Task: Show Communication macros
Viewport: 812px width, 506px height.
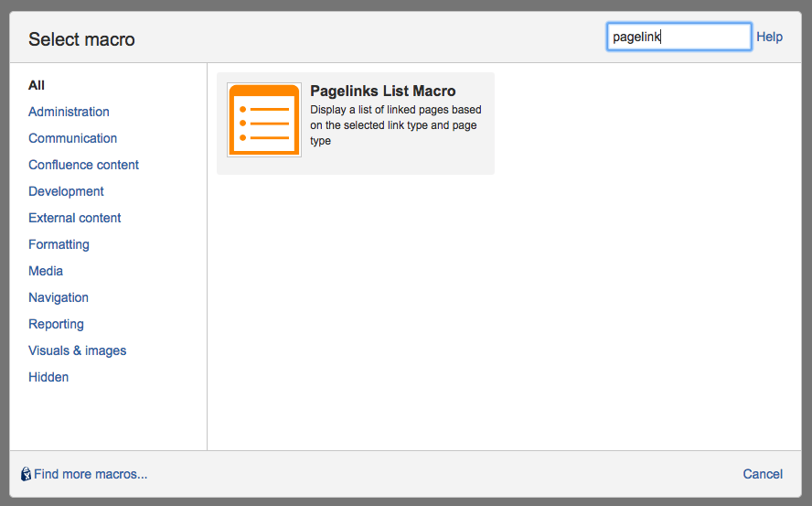Action: [72, 138]
